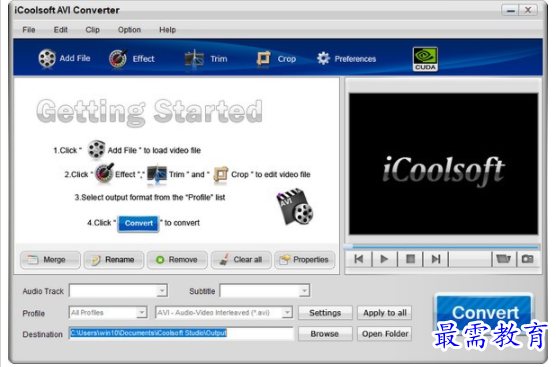556x367 pixels.
Task: Expand the Subtitle dropdown
Action: [x=265, y=291]
